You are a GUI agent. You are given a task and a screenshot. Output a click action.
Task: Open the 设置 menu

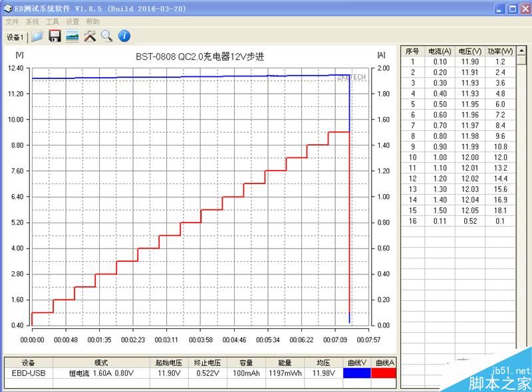[x=72, y=22]
